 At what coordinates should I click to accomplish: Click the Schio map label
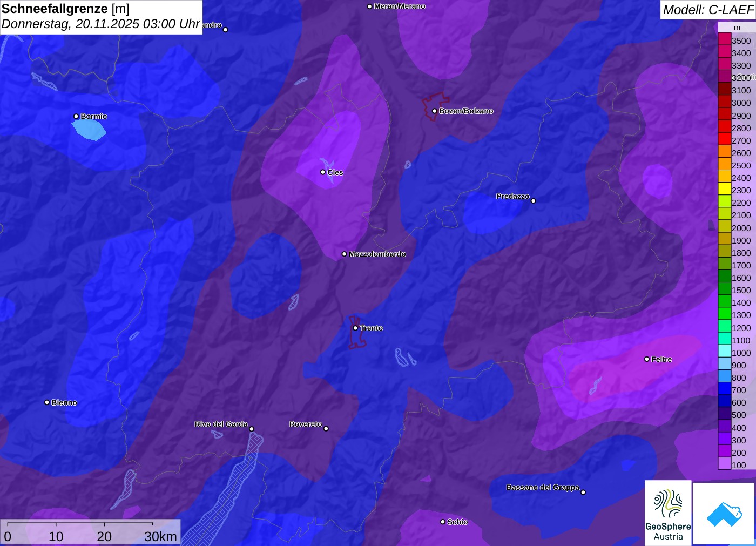point(457,522)
